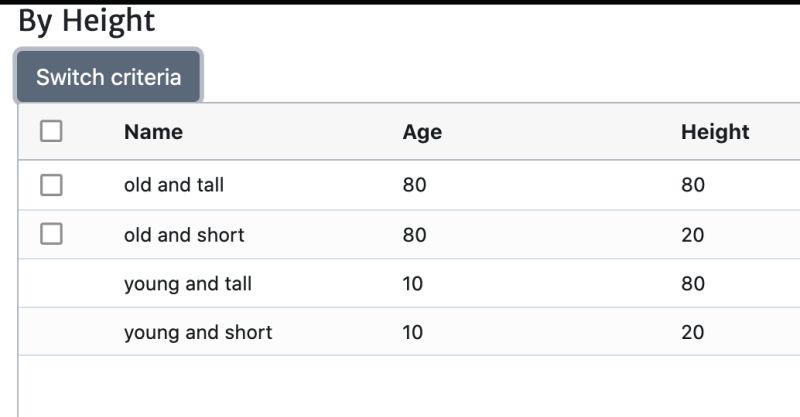This screenshot has height=417, width=800.
Task: Click the Name column header
Action: click(154, 132)
